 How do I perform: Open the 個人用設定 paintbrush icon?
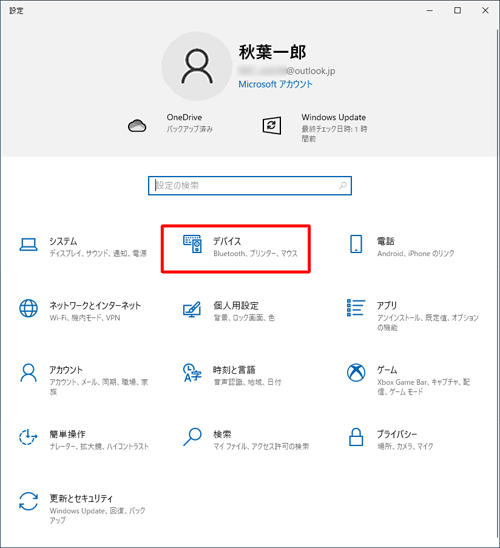pos(192,309)
